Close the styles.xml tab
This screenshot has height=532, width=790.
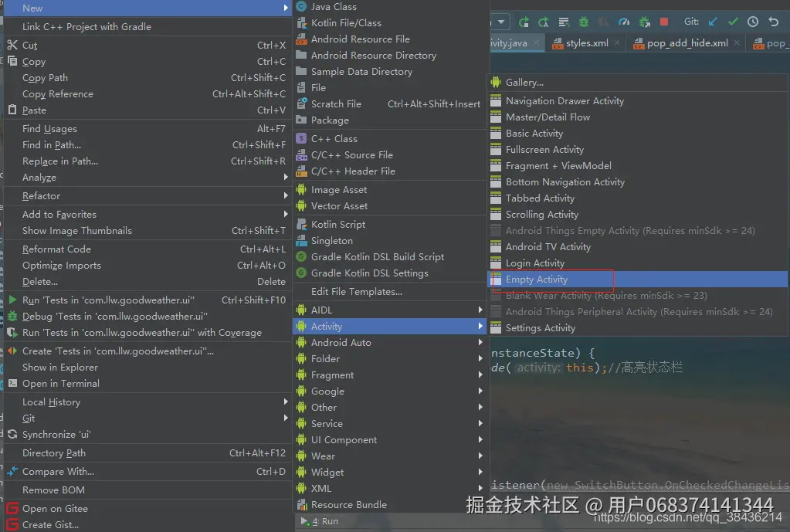click(x=617, y=43)
